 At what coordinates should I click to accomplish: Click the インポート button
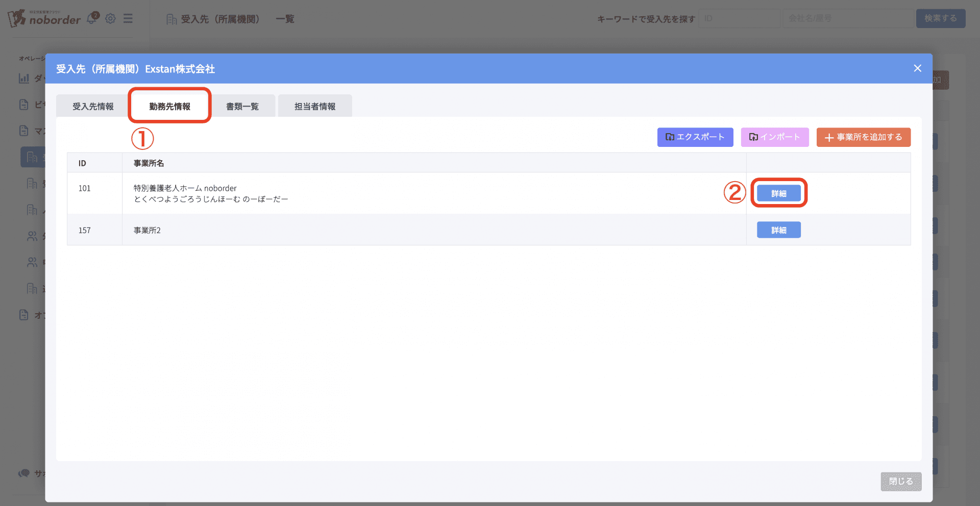(x=774, y=137)
